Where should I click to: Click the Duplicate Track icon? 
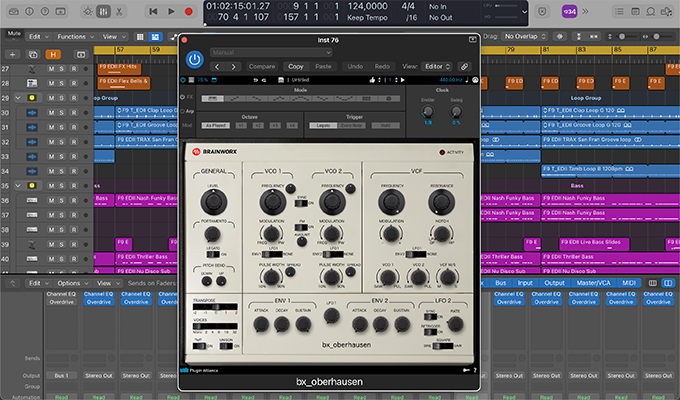coord(33,55)
